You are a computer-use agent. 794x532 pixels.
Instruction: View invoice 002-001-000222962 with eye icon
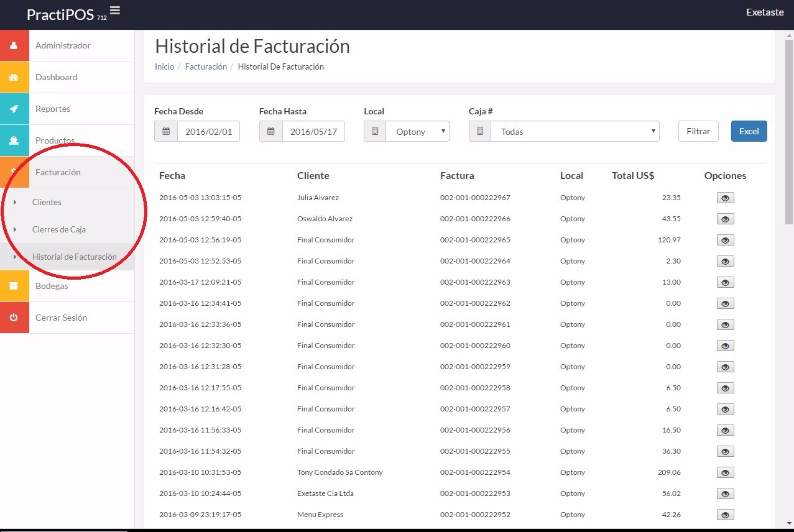(725, 303)
